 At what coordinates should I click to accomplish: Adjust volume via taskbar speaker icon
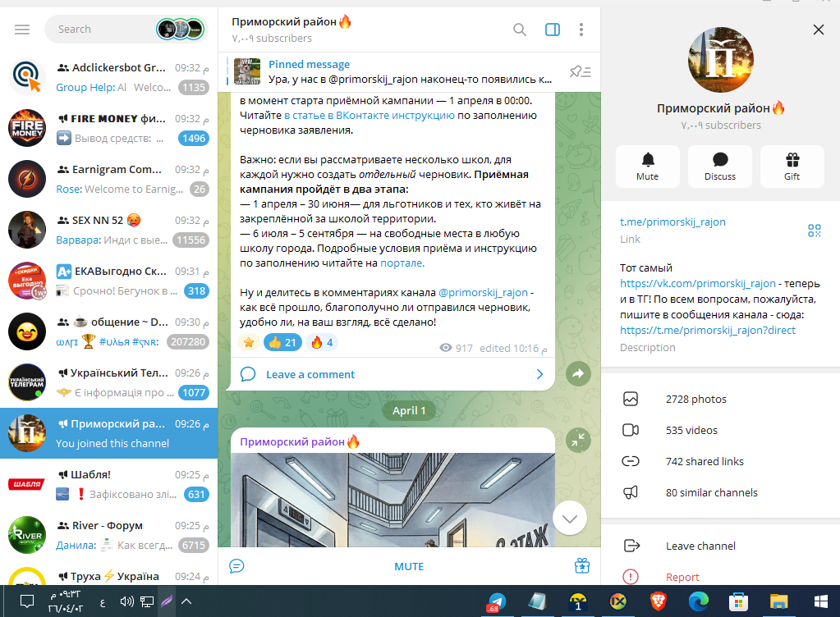(126, 601)
